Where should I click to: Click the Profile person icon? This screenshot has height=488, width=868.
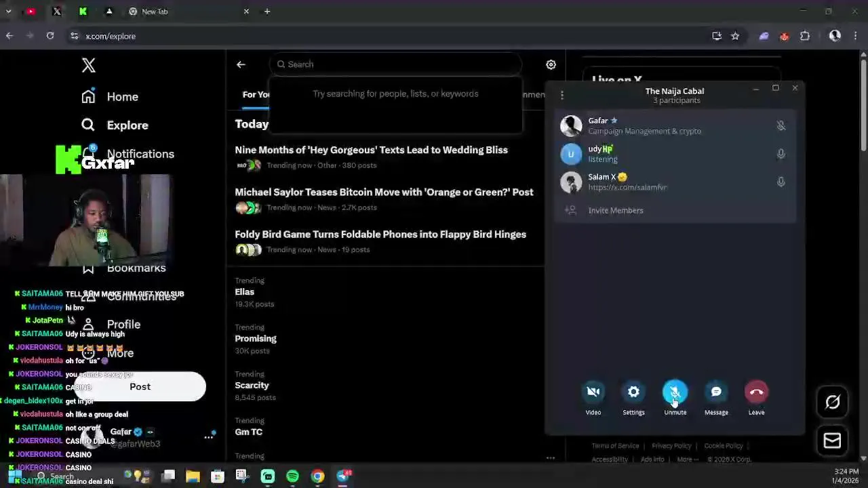pos(88,324)
